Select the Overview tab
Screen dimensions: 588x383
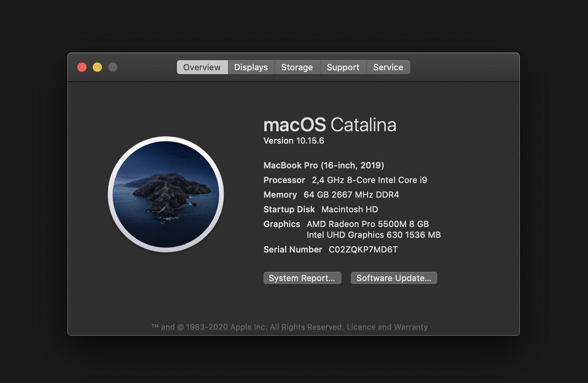point(202,67)
